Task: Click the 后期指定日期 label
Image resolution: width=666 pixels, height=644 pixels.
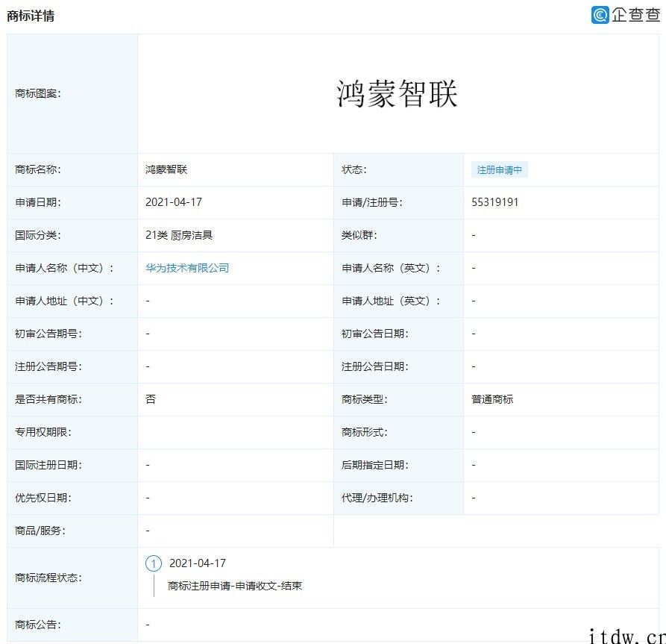Action: [375, 465]
